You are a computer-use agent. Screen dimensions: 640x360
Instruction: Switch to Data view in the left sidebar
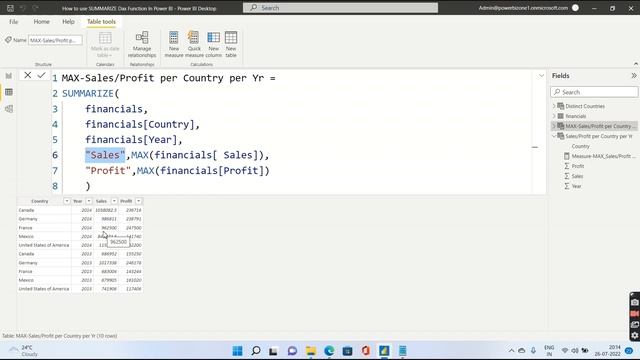click(x=9, y=92)
